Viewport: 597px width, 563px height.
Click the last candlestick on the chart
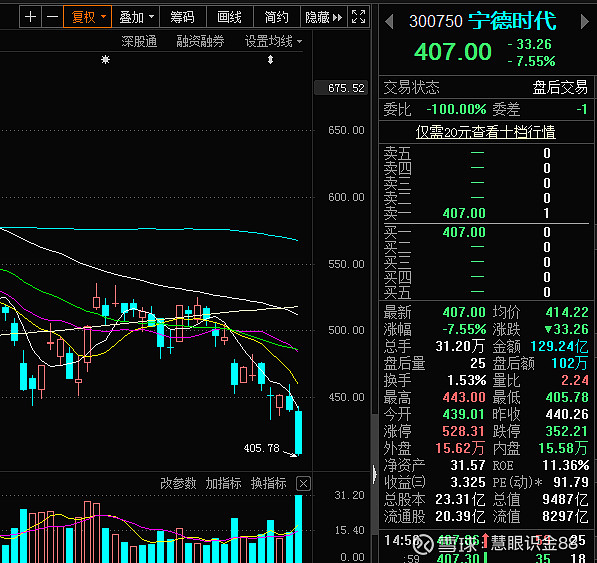[x=298, y=432]
